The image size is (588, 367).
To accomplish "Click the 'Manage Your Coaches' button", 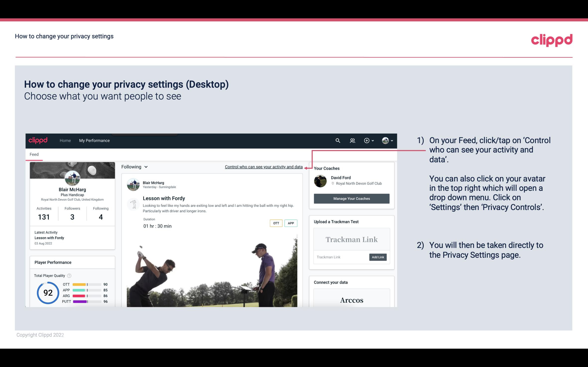I will tap(351, 198).
